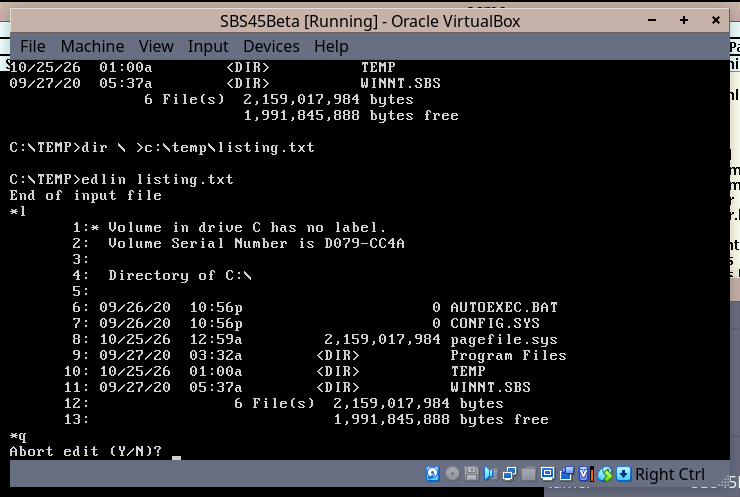This screenshot has width=740, height=497.
Task: Click WINNT.SBS in the top dir output
Action: click(x=400, y=84)
